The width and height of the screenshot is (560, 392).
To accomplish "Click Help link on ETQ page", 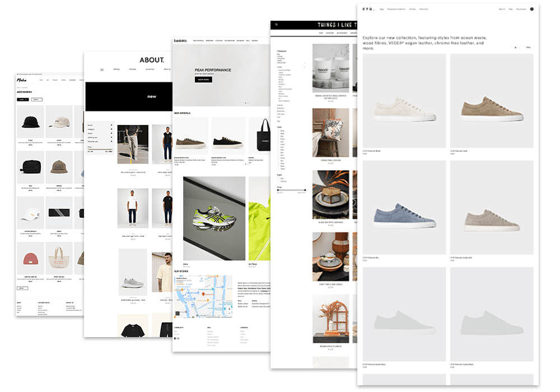I will (511, 10).
